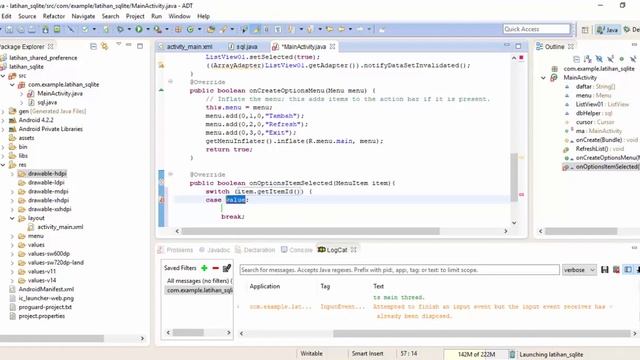Toggle Link with Editor in Package Explorer
Viewport: 640px width, 360px height.
point(104,47)
